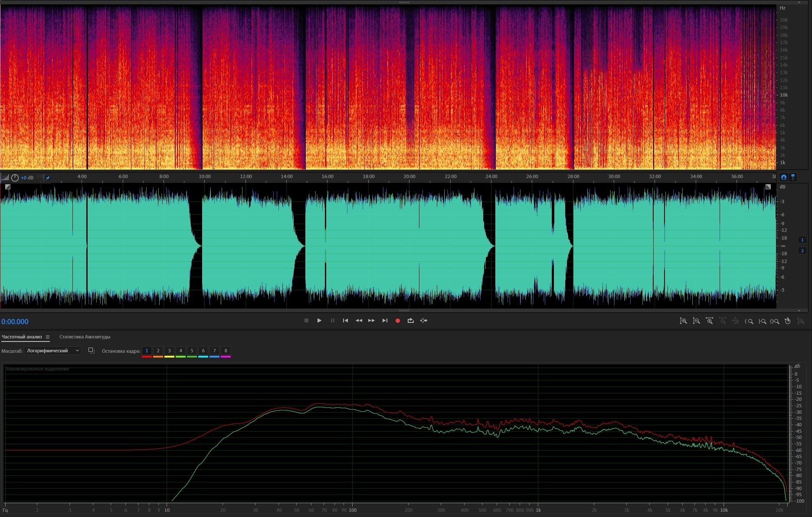Zoom to full selection
This screenshot has width=812, height=517.
point(775,321)
